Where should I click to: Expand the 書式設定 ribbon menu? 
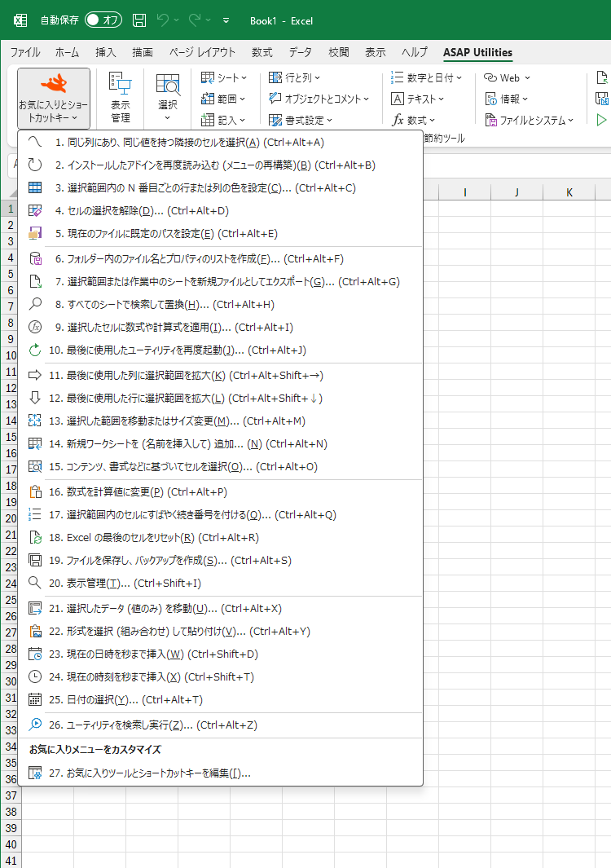[300, 120]
